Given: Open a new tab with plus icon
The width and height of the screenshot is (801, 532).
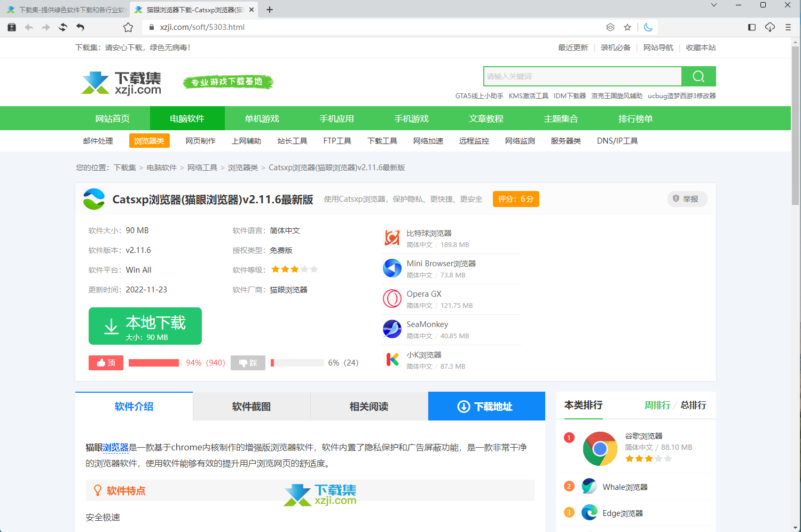Looking at the screenshot, I should coord(270,10).
